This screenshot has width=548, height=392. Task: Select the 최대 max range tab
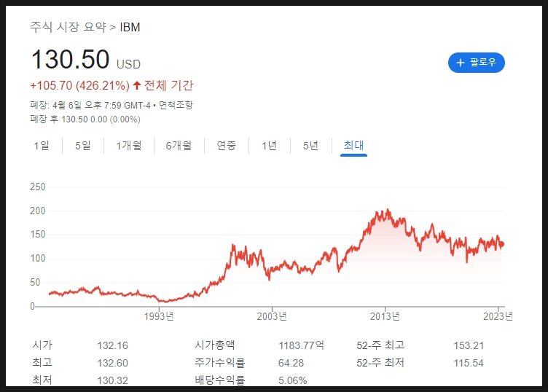click(x=353, y=145)
